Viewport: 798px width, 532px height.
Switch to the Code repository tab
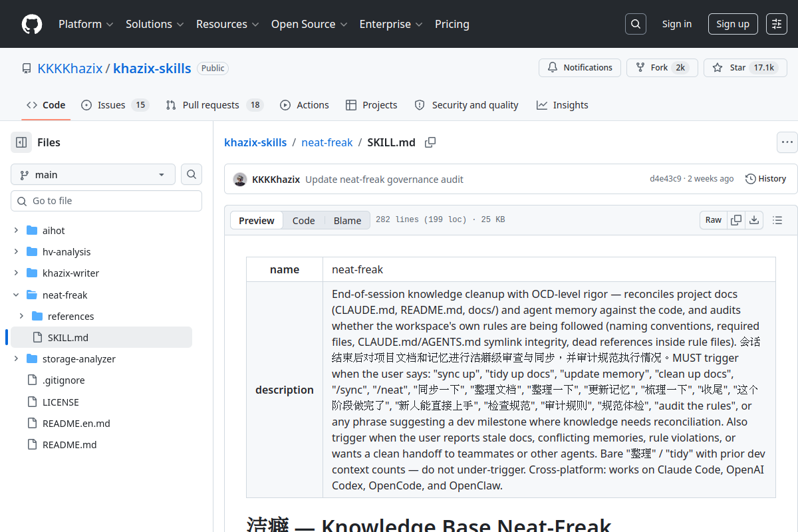point(46,105)
